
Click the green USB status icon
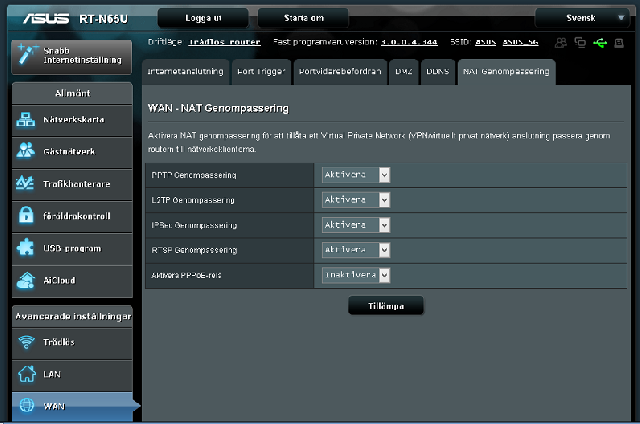[x=599, y=43]
